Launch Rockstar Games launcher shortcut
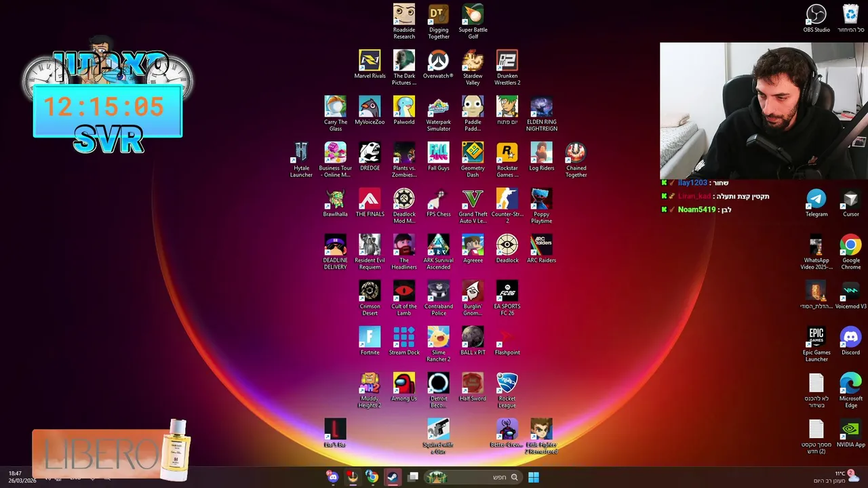 point(507,160)
